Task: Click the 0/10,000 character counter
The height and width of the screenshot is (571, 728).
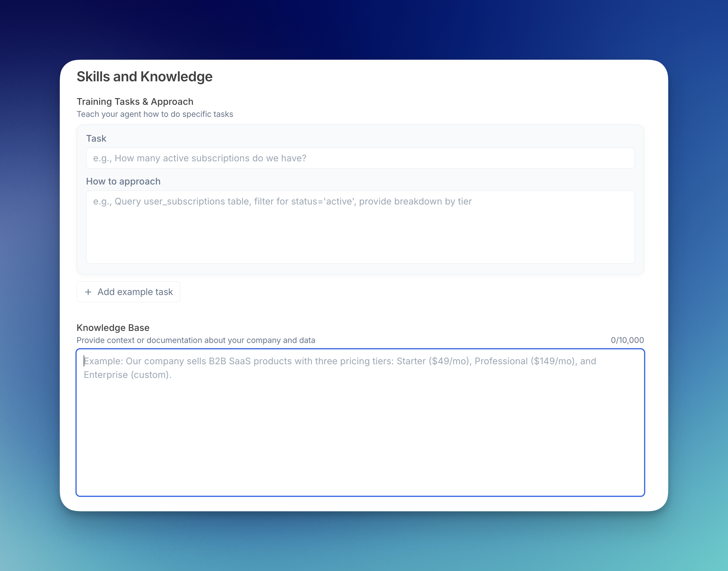Action: (627, 340)
